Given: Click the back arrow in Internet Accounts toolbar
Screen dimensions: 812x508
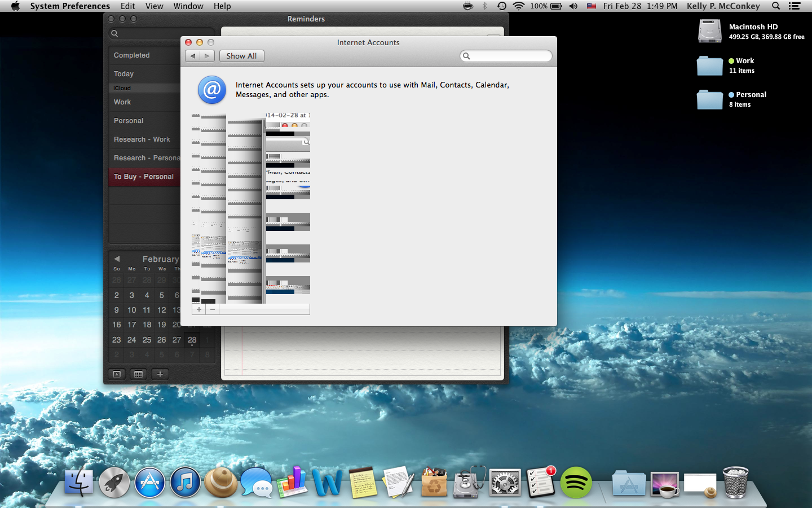Looking at the screenshot, I should pyautogui.click(x=193, y=56).
